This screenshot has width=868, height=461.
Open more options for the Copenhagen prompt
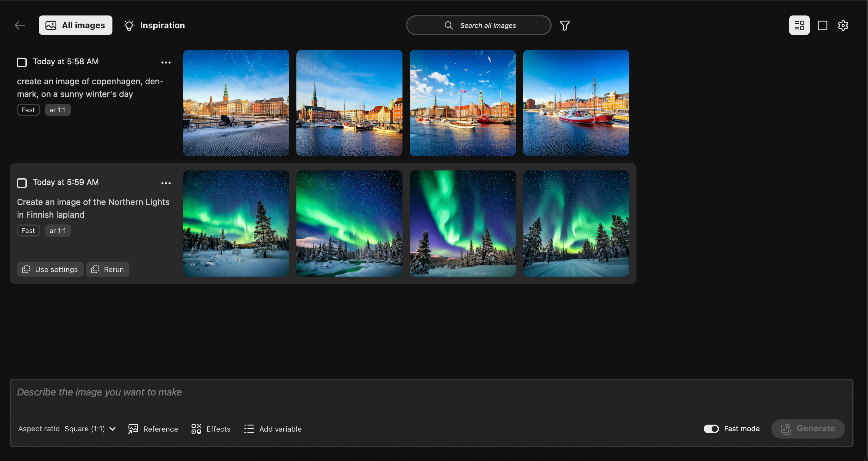point(166,62)
